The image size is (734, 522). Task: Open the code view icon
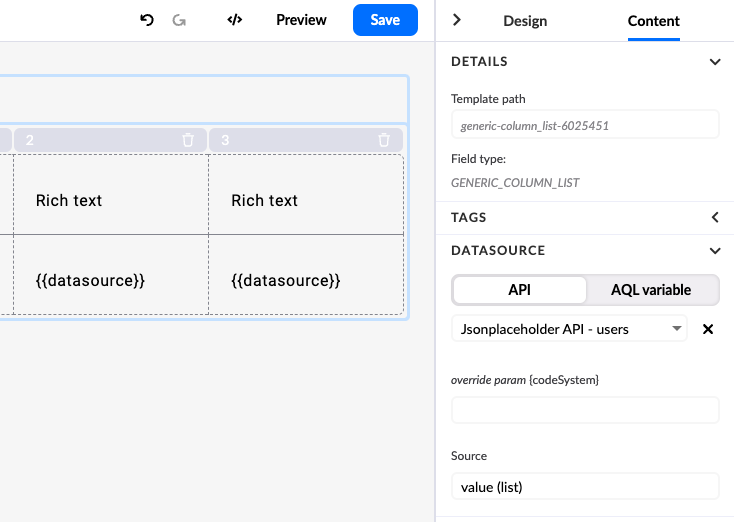[235, 20]
